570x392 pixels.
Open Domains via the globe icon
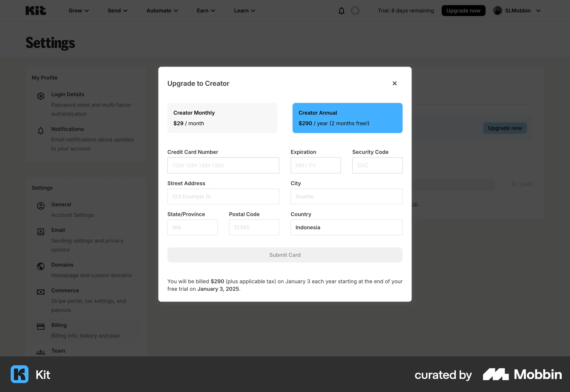[x=40, y=266]
